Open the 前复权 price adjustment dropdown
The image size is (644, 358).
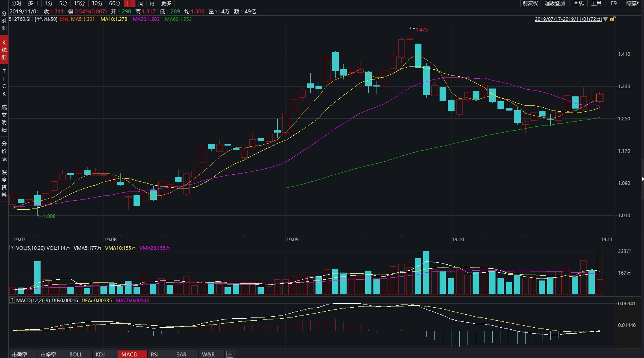[530, 3]
